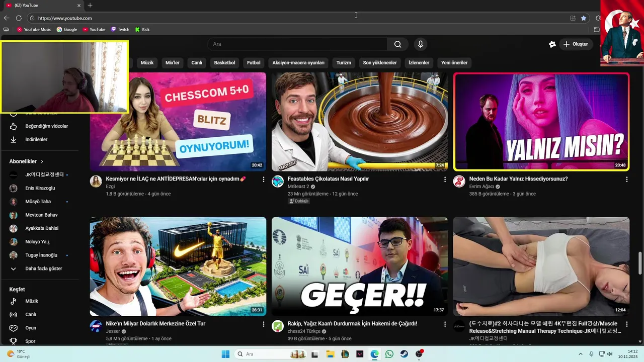Open the Ezgi channel avatar
The width and height of the screenshot is (644, 362).
(x=96, y=182)
